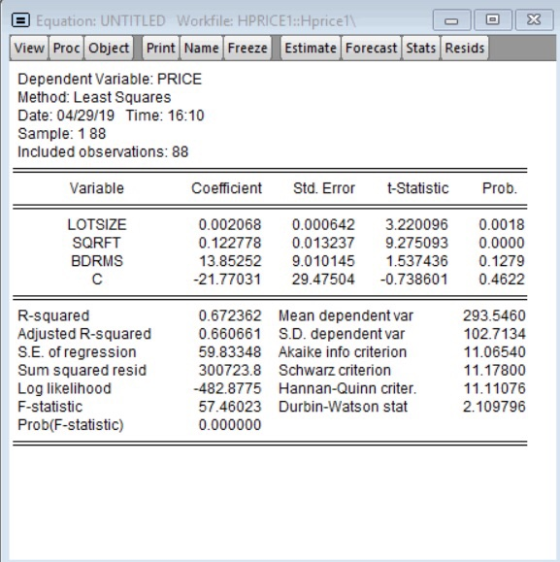Viewport: 560px width, 562px height.
Task: Click the Mean dependent var value 293.5460
Action: click(494, 316)
